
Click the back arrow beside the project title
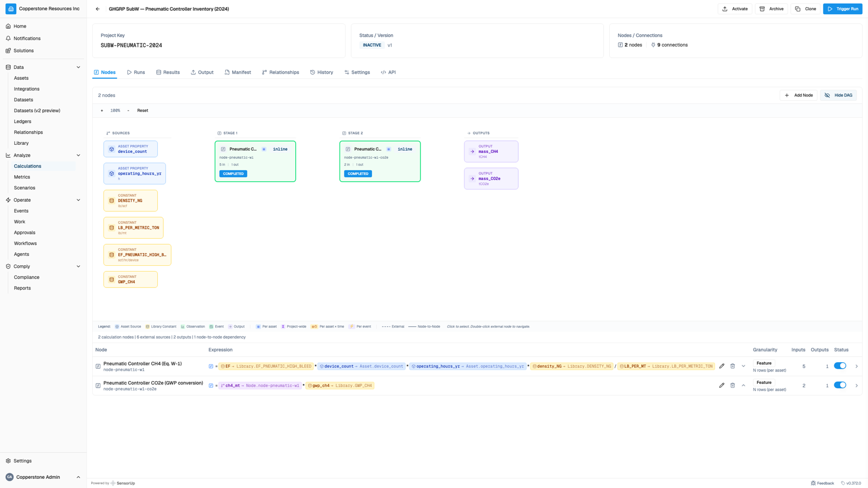[98, 9]
